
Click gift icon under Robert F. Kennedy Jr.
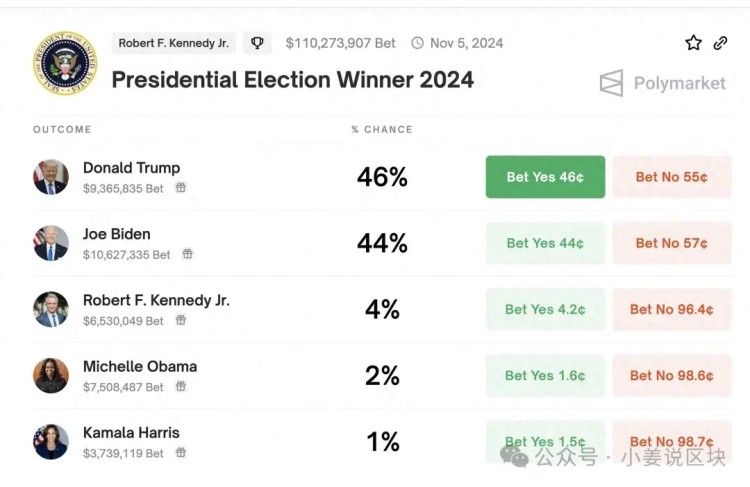[x=181, y=320]
